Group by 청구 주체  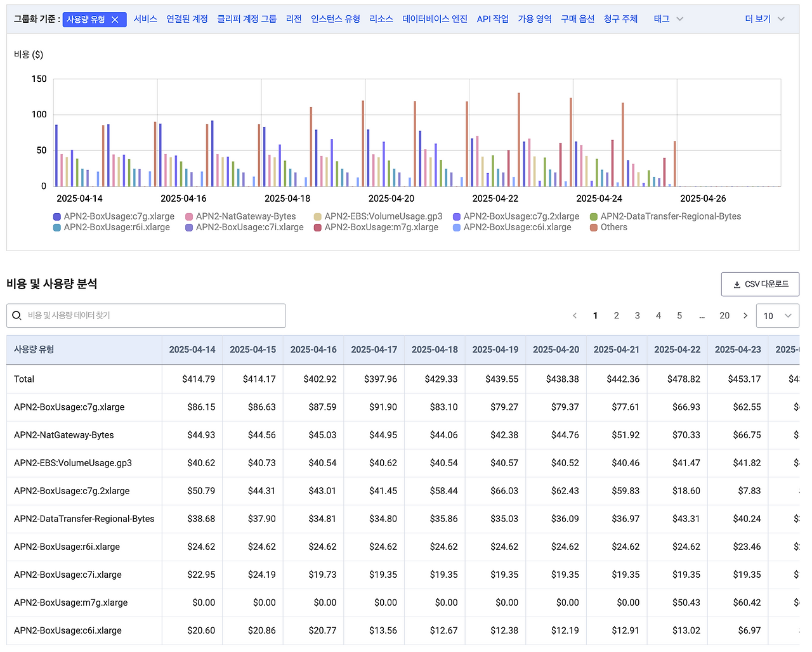click(621, 19)
